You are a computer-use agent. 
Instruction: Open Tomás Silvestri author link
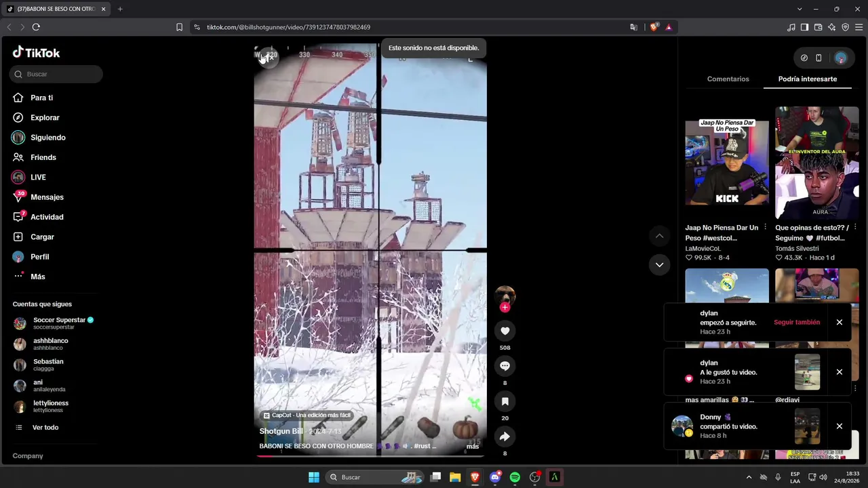[797, 249]
